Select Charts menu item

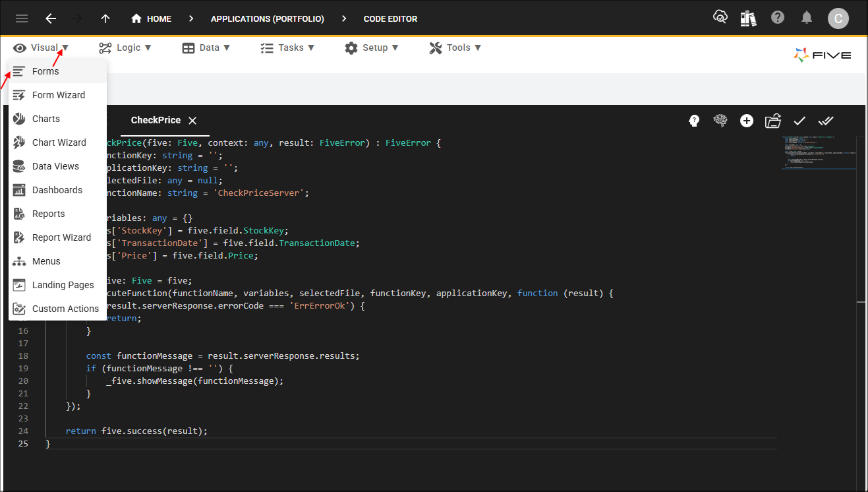click(57, 119)
